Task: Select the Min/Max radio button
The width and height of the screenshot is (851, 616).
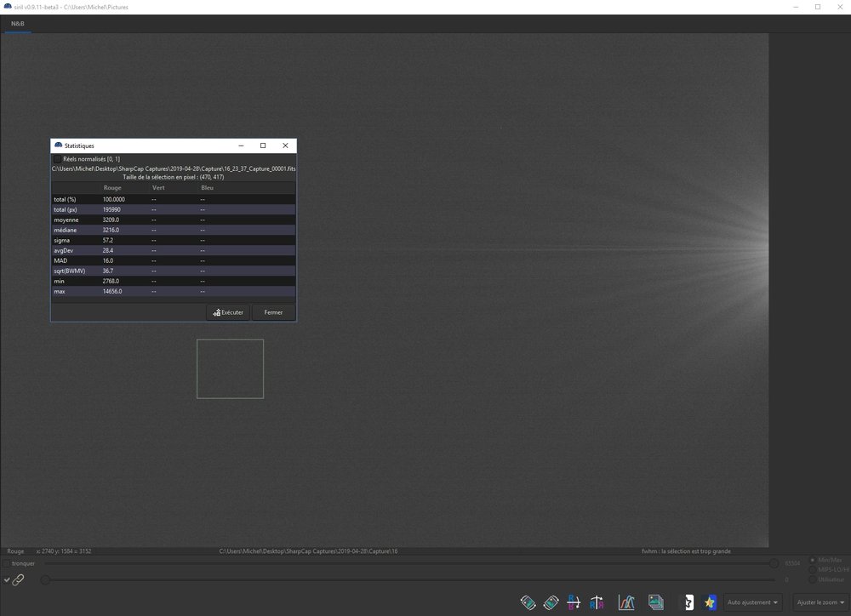Action: click(x=813, y=560)
